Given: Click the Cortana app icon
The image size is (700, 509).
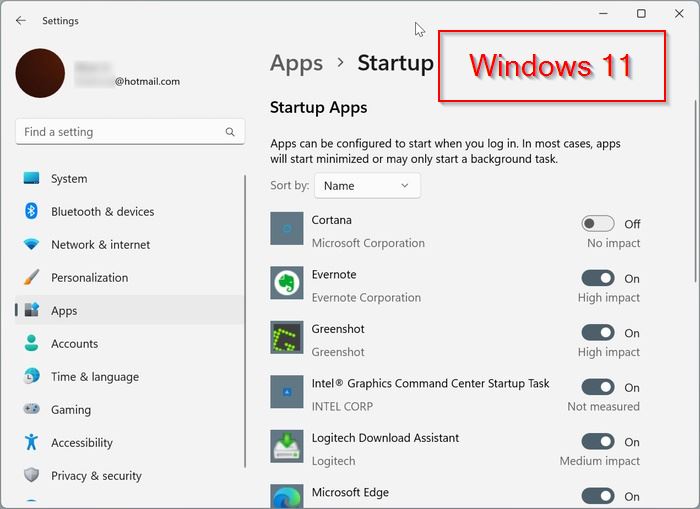Looking at the screenshot, I should point(287,228).
